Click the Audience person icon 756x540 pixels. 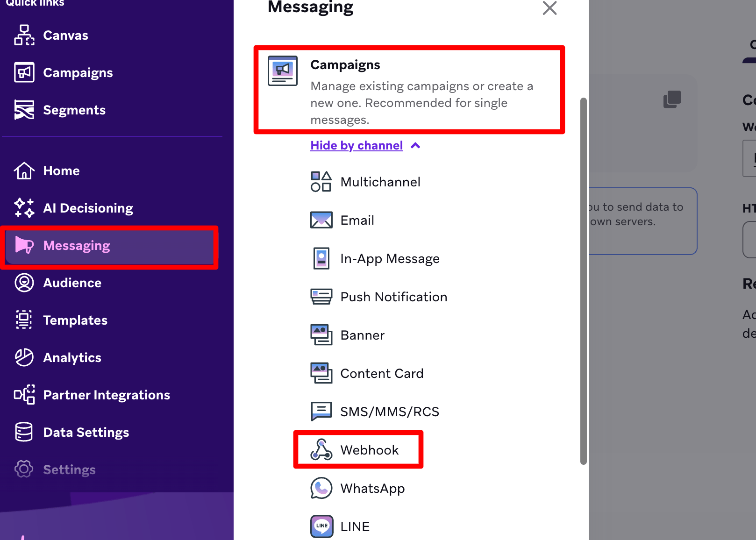(24, 283)
